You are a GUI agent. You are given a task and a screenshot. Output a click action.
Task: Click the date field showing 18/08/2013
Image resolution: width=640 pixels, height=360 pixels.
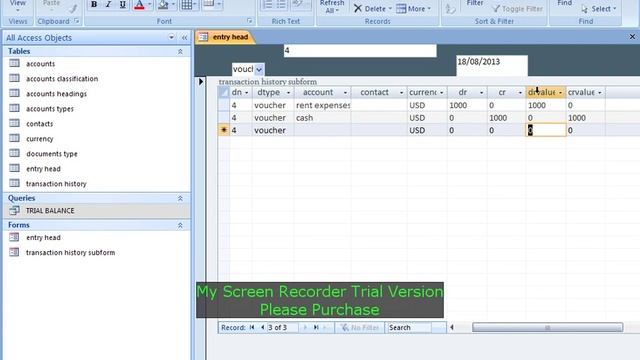[x=492, y=65]
